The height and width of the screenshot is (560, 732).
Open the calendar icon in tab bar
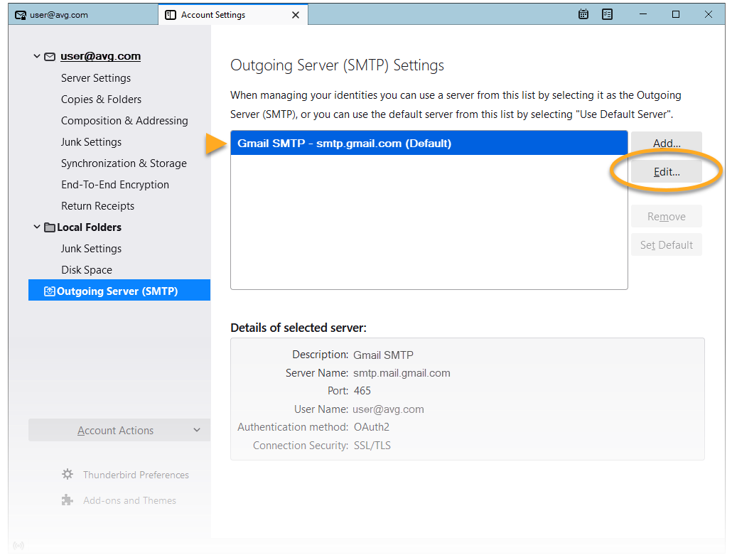coord(583,14)
